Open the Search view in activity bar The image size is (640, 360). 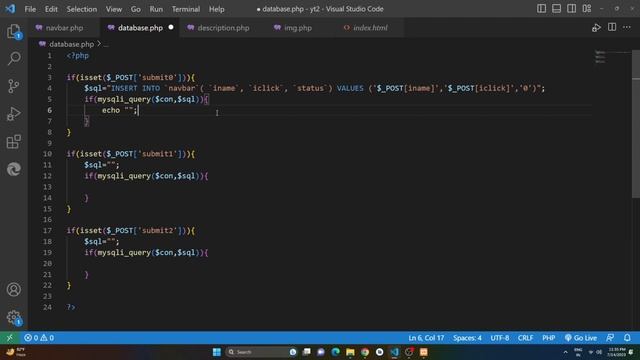click(x=14, y=58)
